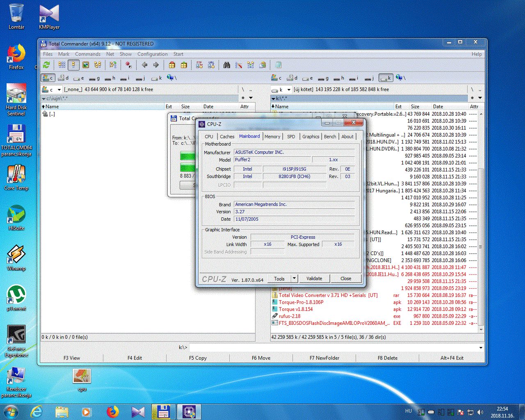Open network neighborhood in the right drive bar
The height and width of the screenshot is (420, 525).
400,78
